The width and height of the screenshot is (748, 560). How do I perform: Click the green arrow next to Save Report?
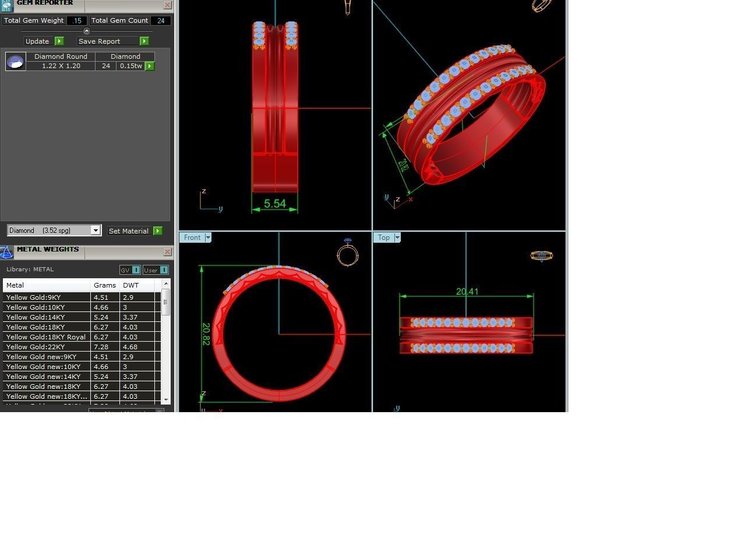point(144,41)
